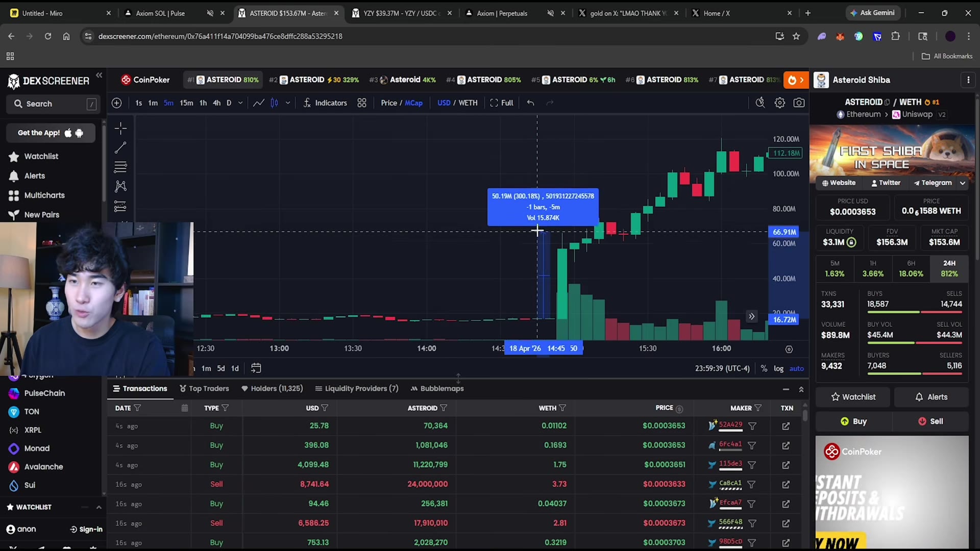Reset chart scale target icon

click(x=789, y=349)
